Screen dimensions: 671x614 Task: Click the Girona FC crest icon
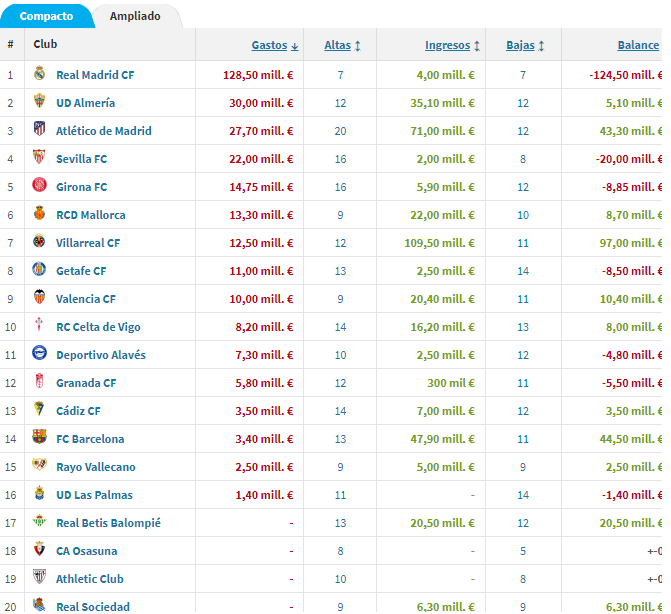click(39, 185)
